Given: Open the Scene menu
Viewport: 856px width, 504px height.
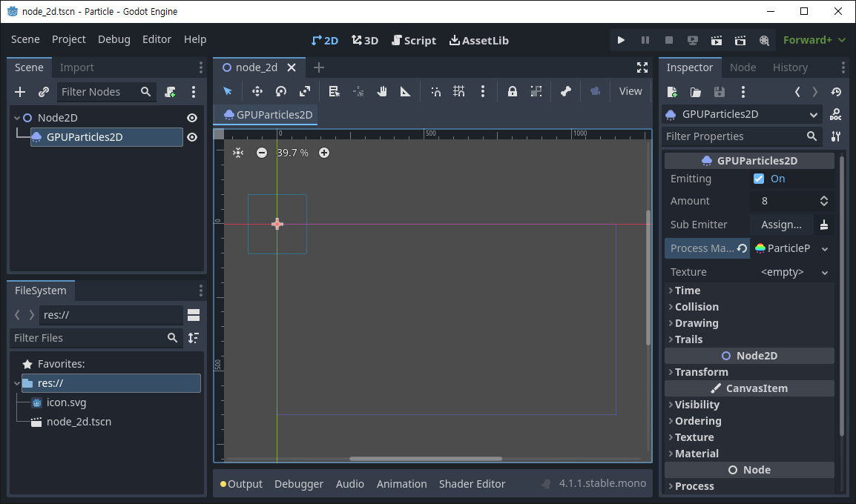Looking at the screenshot, I should click(x=25, y=39).
